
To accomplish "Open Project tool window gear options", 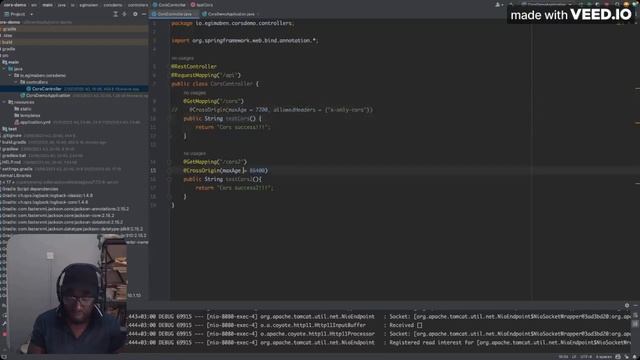I will (x=135, y=14).
